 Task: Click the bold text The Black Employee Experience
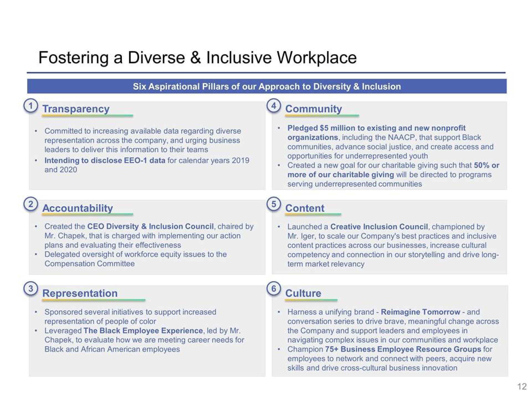tap(143, 331)
